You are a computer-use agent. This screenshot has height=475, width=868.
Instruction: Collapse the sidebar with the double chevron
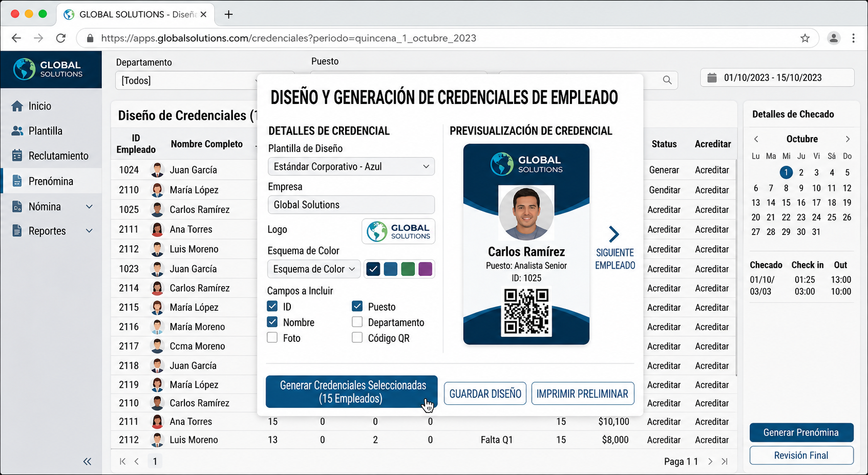pos(88,462)
